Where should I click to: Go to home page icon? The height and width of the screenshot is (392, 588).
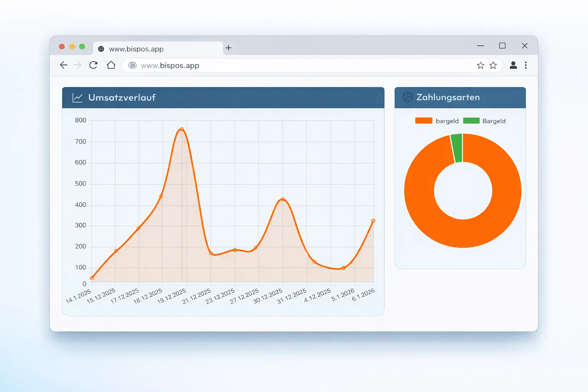pyautogui.click(x=111, y=65)
